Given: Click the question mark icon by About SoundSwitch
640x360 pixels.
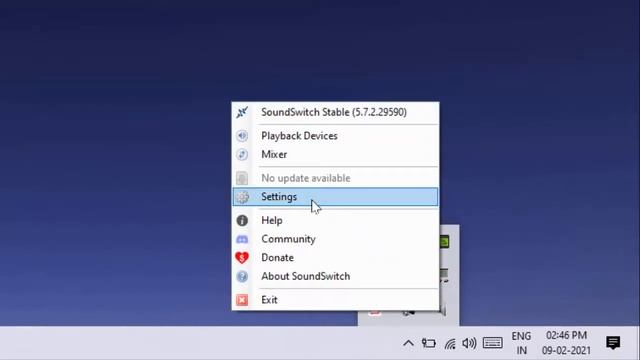Looking at the screenshot, I should point(242,276).
